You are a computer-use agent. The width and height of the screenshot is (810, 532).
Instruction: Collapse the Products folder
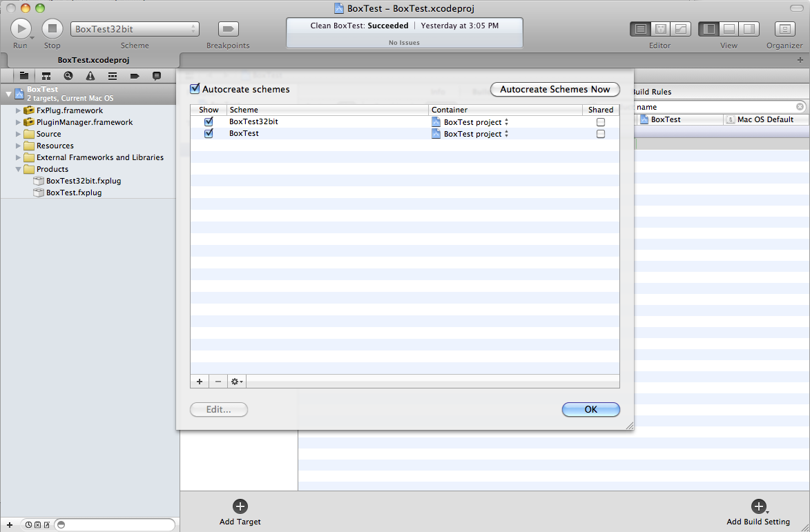tap(19, 169)
